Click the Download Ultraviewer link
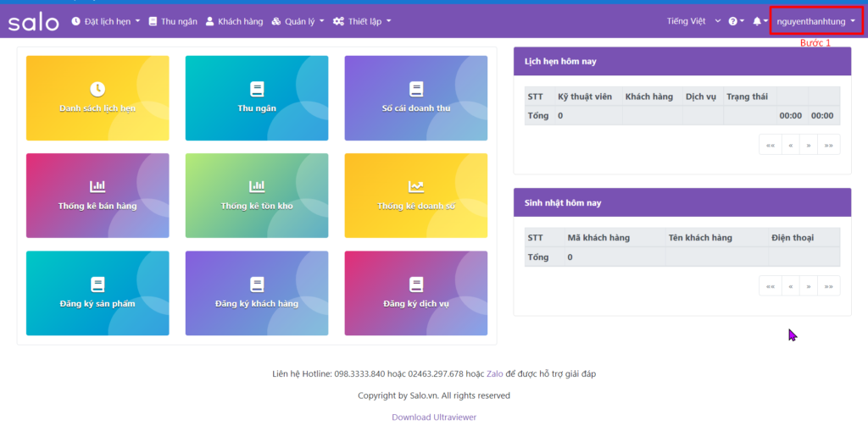The image size is (868, 431). coord(433,417)
